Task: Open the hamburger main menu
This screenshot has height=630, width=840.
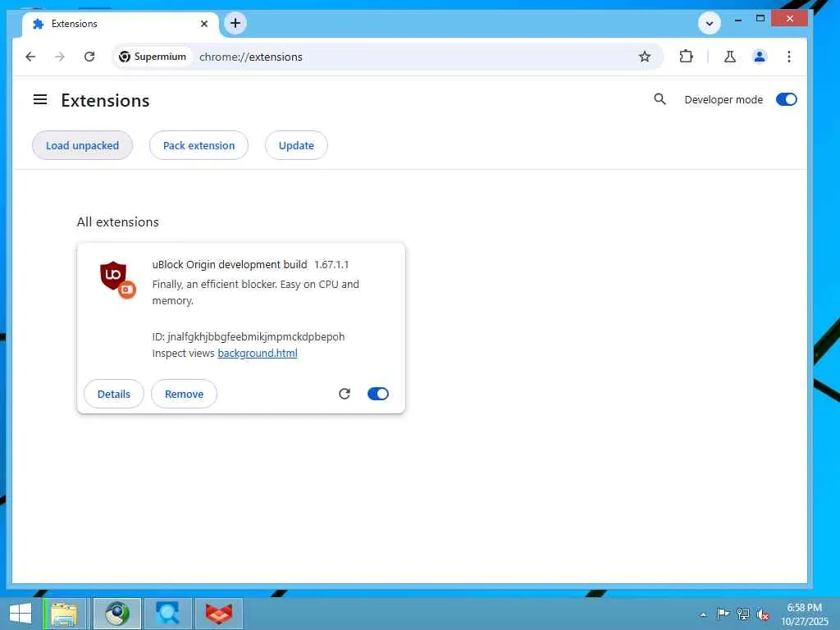Action: click(40, 99)
